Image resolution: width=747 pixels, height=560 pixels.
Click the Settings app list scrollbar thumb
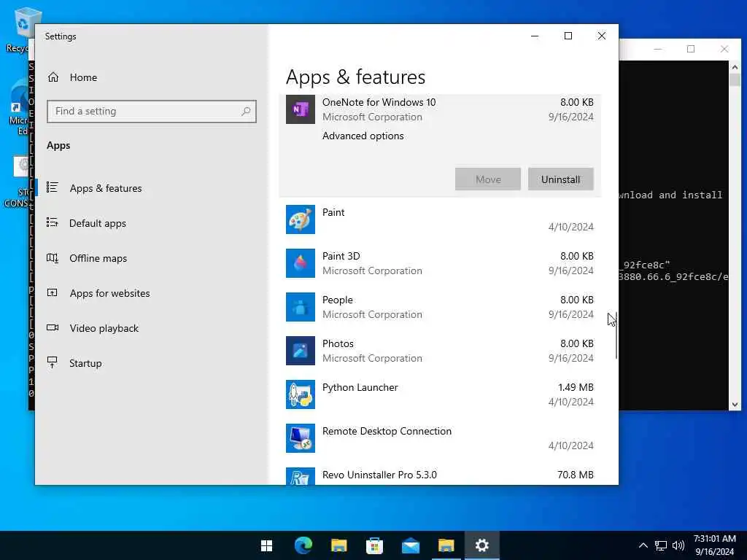(x=616, y=335)
